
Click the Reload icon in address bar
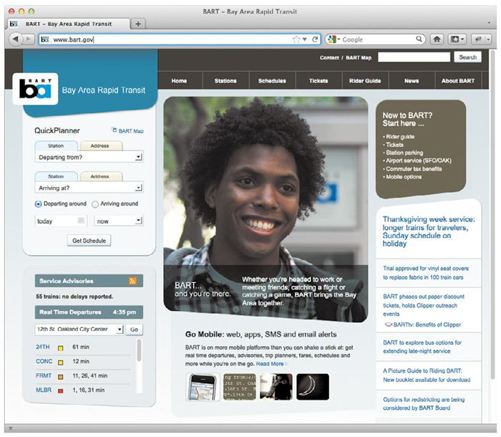coord(315,39)
